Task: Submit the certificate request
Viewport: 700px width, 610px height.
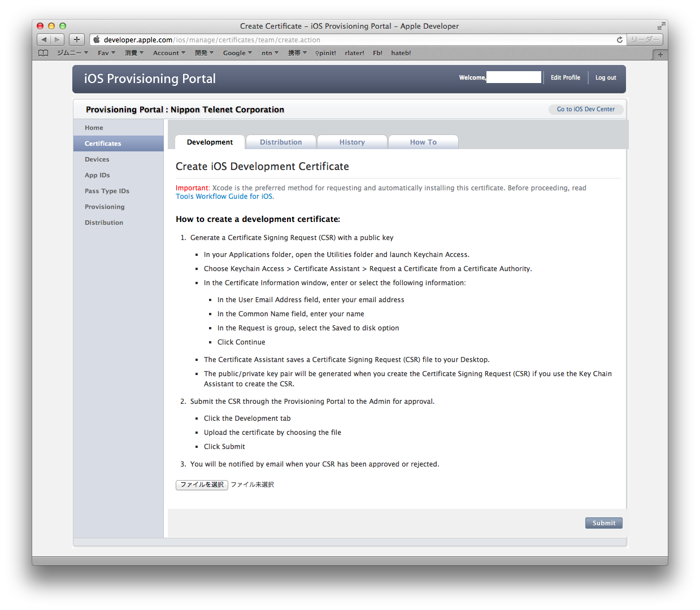Action: point(604,523)
